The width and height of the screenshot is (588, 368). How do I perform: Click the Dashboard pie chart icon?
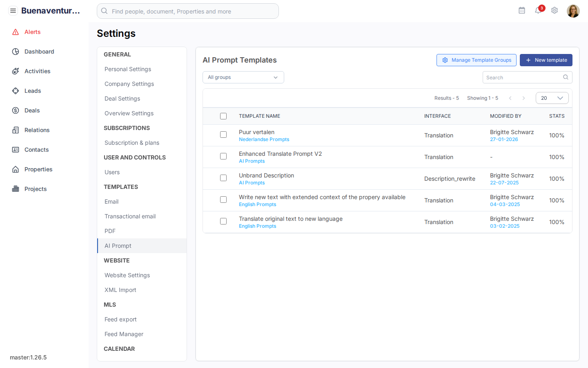pos(16,52)
